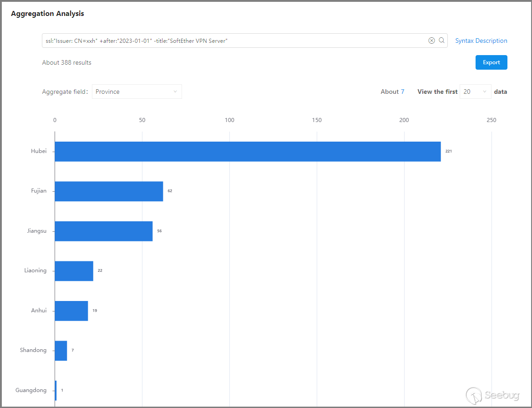Click the About 7 count number
The height and width of the screenshot is (408, 532).
click(402, 92)
